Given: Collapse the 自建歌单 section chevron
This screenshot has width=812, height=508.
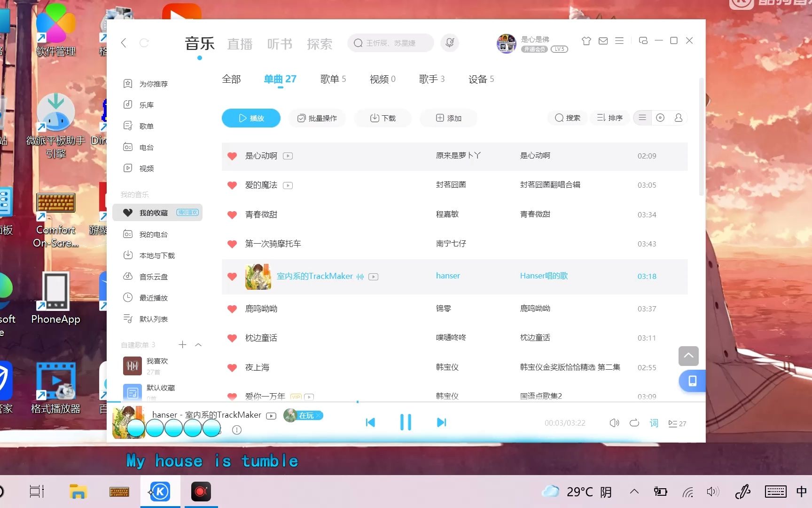Looking at the screenshot, I should tap(198, 345).
